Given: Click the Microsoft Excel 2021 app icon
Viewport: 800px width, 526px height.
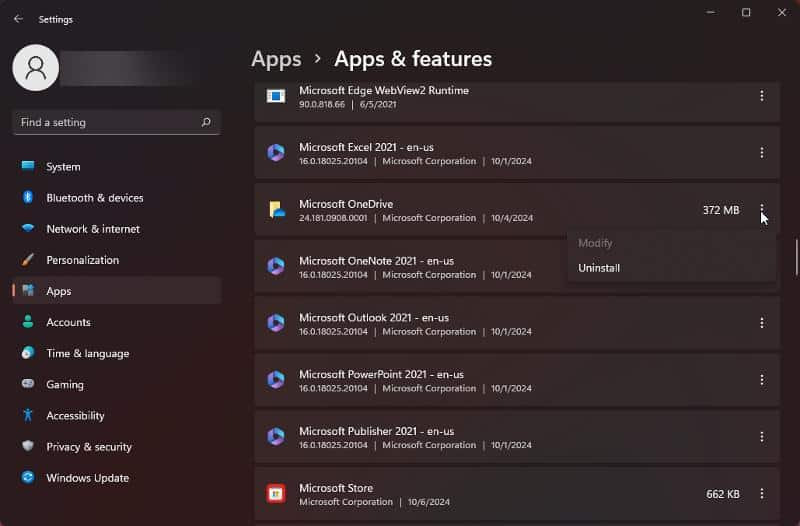Looking at the screenshot, I should click(276, 153).
